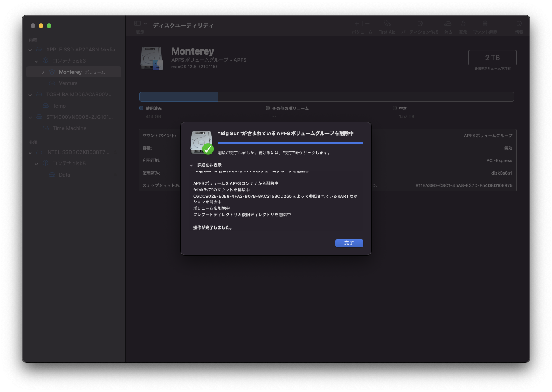Click the "disk3s7"のマウントを解除中 log line
Screen dimensions: 552x392
point(221,190)
